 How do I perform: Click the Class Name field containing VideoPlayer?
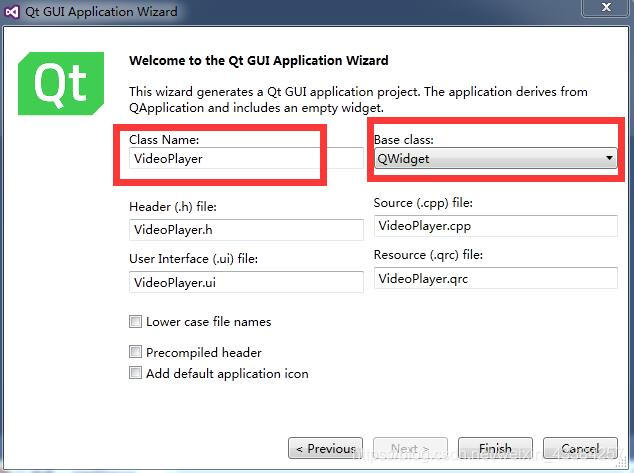[246, 158]
